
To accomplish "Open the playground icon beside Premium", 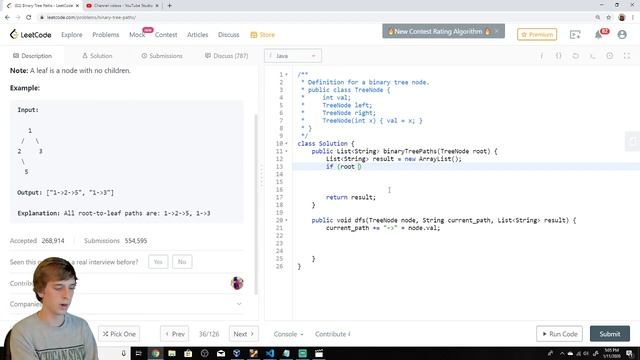I will (575, 35).
